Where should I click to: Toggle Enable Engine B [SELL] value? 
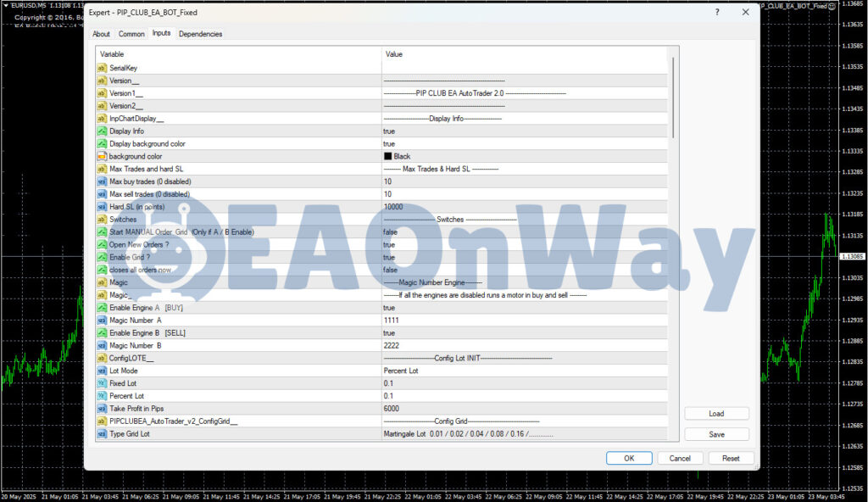(x=525, y=333)
